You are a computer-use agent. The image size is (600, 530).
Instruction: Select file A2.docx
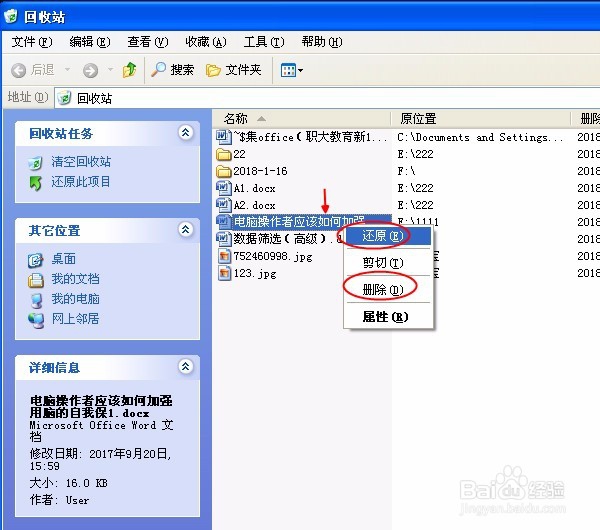pos(246,205)
